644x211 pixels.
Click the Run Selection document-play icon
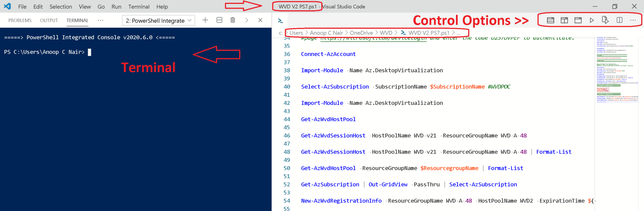click(x=605, y=20)
